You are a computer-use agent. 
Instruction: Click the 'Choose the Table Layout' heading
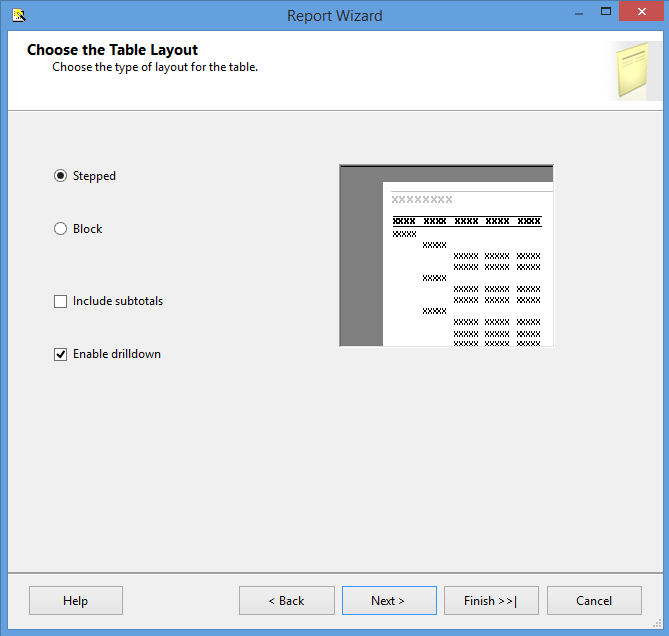pyautogui.click(x=112, y=50)
